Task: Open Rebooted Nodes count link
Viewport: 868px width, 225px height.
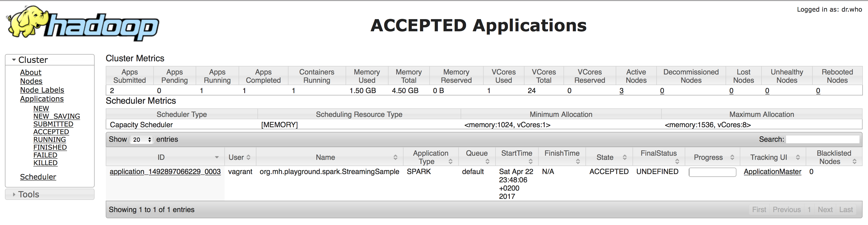Action: pyautogui.click(x=818, y=91)
